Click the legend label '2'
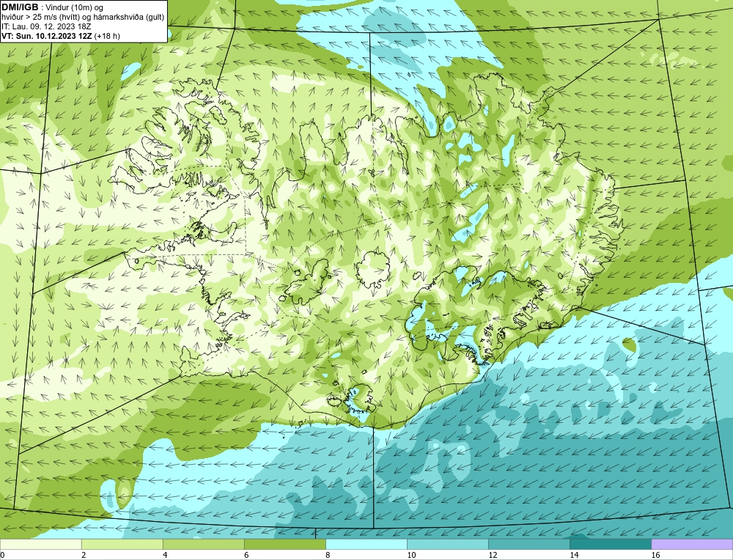The width and height of the screenshot is (733, 560). coord(84,555)
